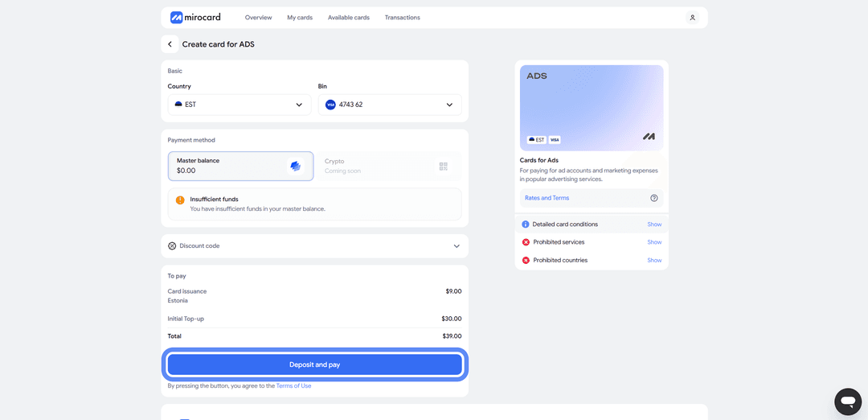Open the Terms of Use link
The height and width of the screenshot is (420, 868).
pyautogui.click(x=293, y=385)
